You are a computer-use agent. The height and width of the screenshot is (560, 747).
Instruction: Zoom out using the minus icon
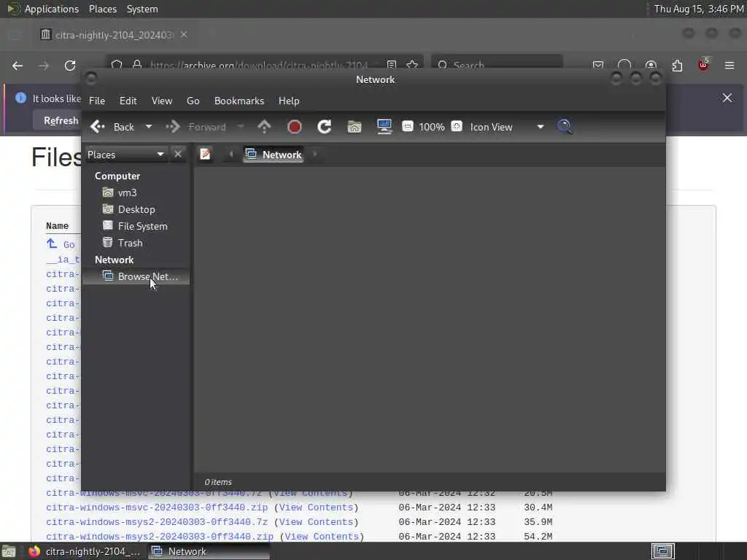(407, 126)
